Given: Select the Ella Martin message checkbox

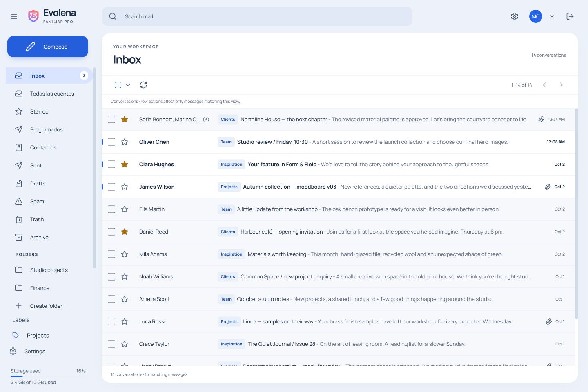Looking at the screenshot, I should tap(111, 209).
